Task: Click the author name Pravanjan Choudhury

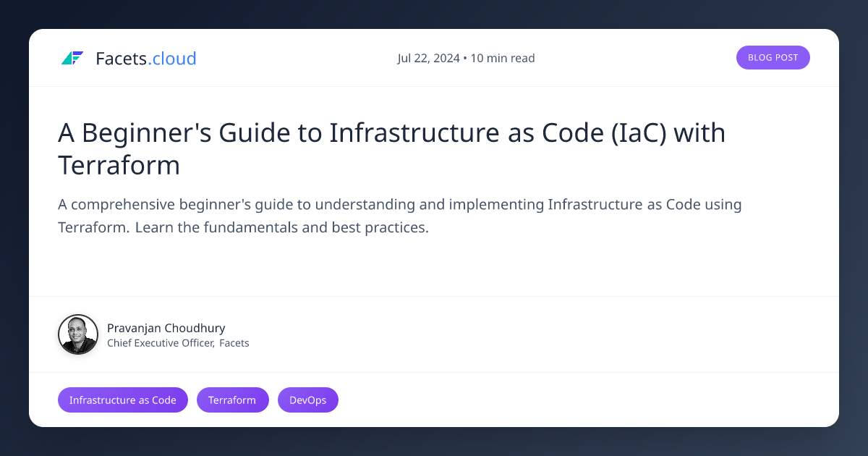Action: (x=166, y=328)
